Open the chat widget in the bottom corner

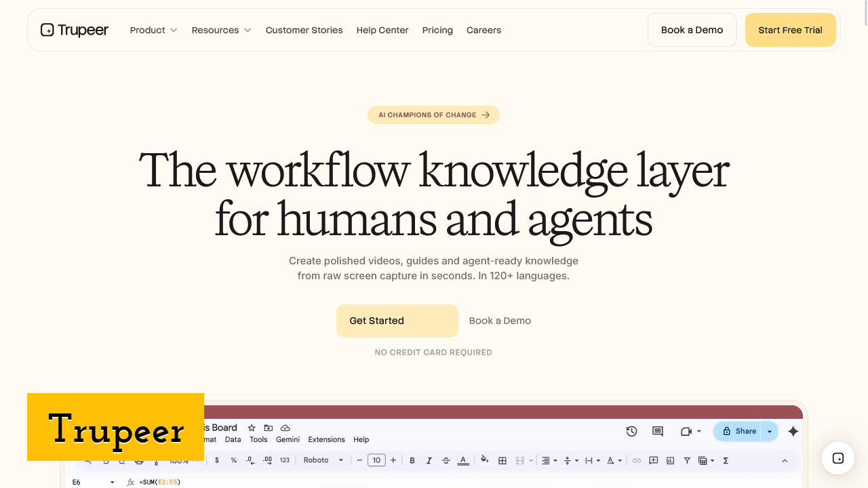click(x=838, y=458)
